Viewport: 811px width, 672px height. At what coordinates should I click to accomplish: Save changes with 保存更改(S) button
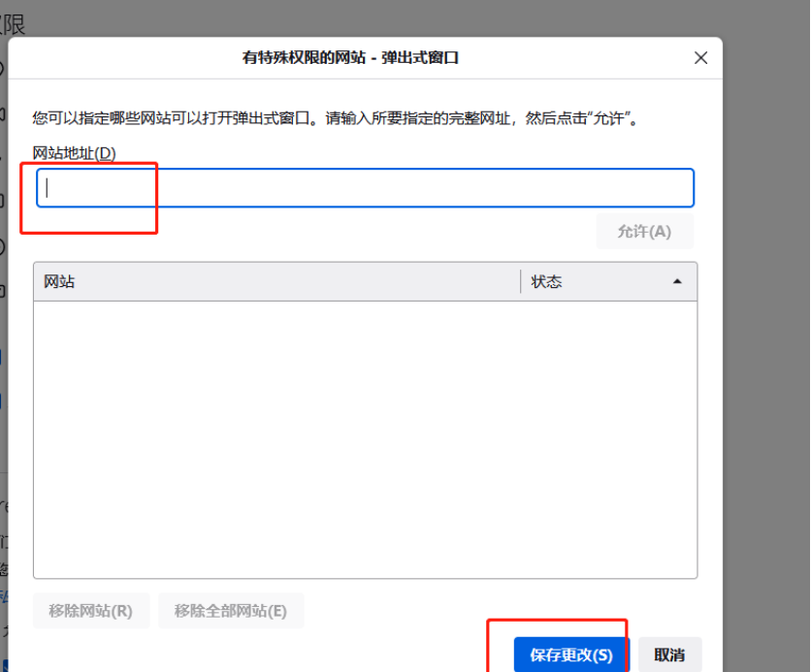coord(571,655)
